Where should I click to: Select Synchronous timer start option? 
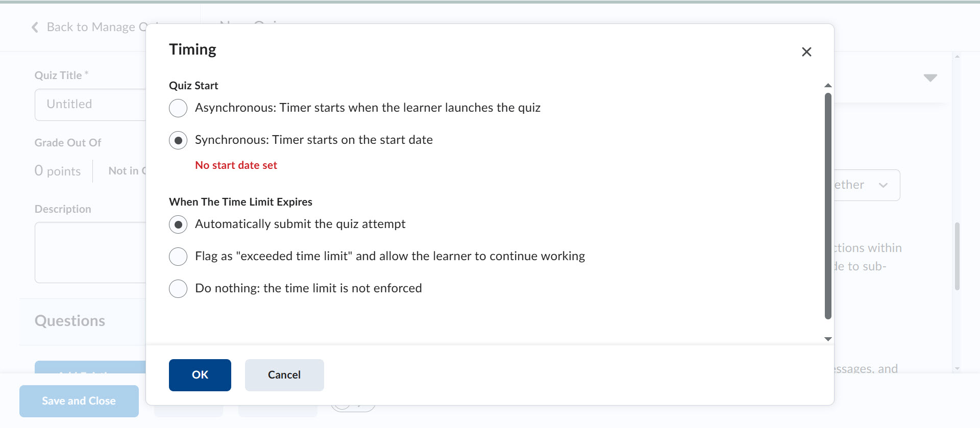tap(178, 140)
